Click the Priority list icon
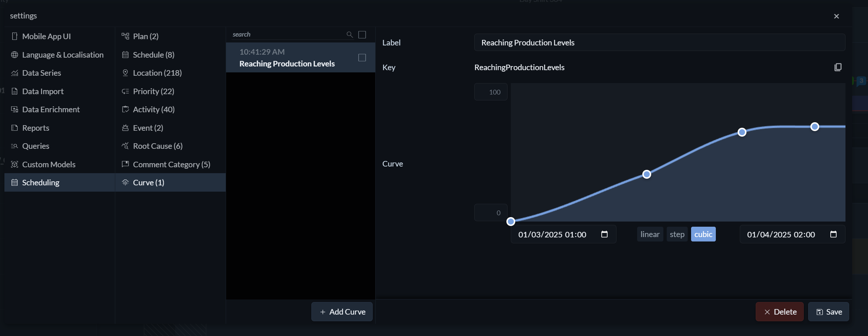This screenshot has width=868, height=336. click(125, 91)
